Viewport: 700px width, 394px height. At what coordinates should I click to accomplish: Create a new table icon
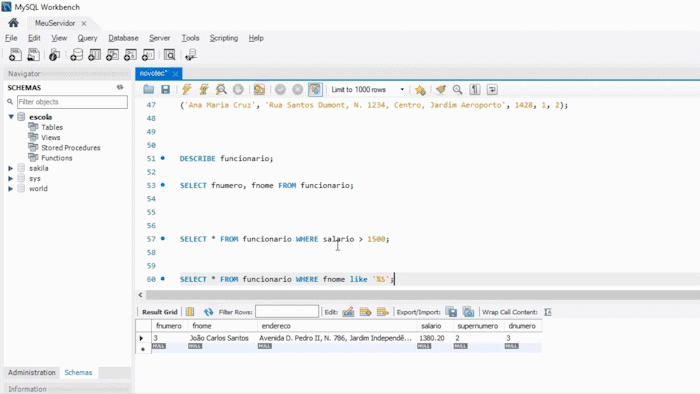(94, 55)
